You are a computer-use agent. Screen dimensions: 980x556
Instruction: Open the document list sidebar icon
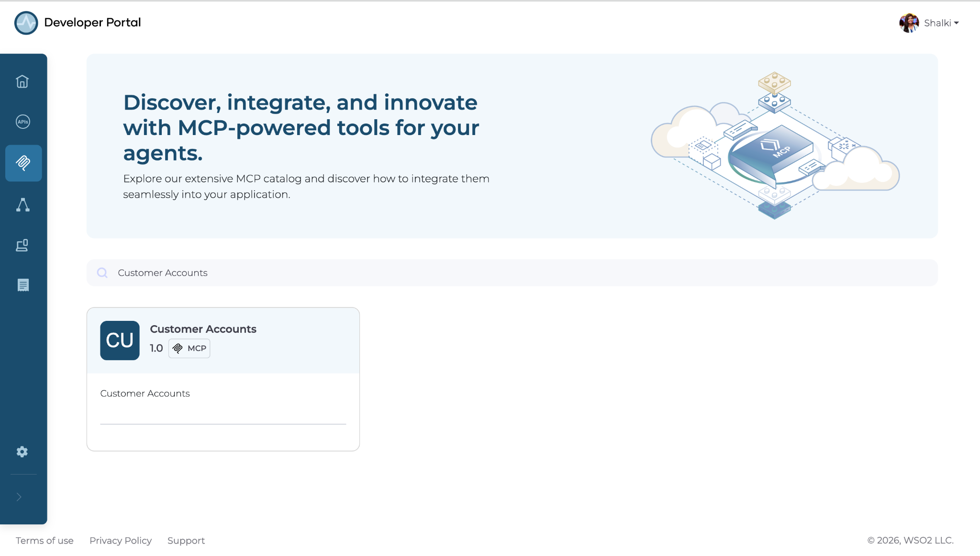coord(23,285)
